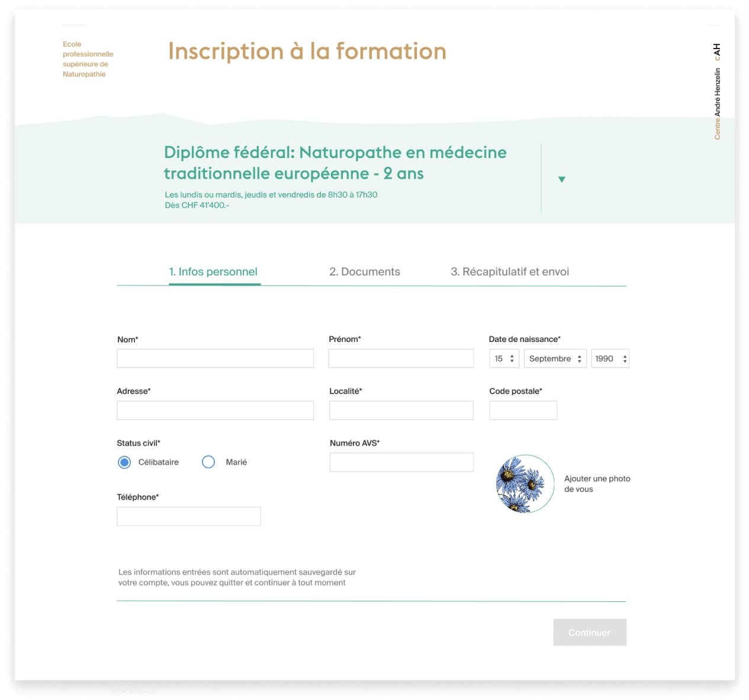Open the birth day dropdown showing 15
This screenshot has height=700, width=749.
tap(504, 359)
